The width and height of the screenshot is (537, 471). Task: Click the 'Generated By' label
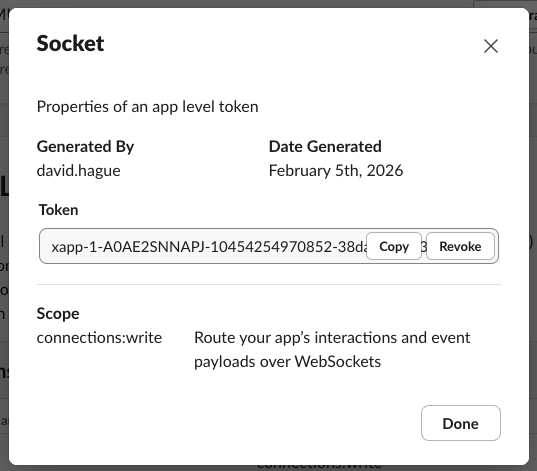[x=85, y=147]
